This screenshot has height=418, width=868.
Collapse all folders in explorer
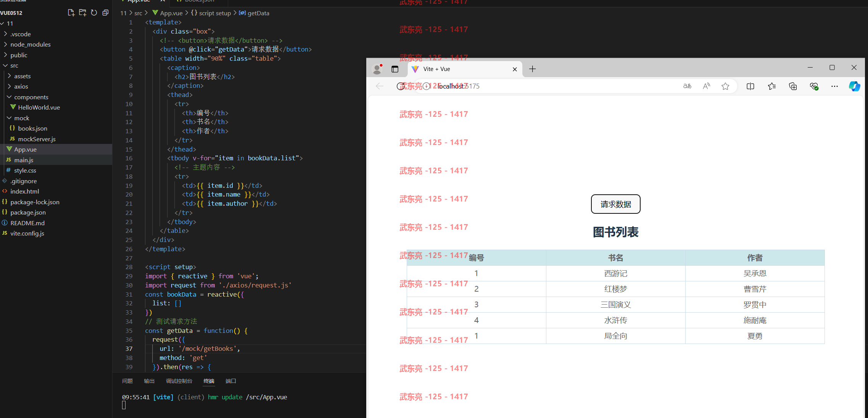[x=105, y=13]
